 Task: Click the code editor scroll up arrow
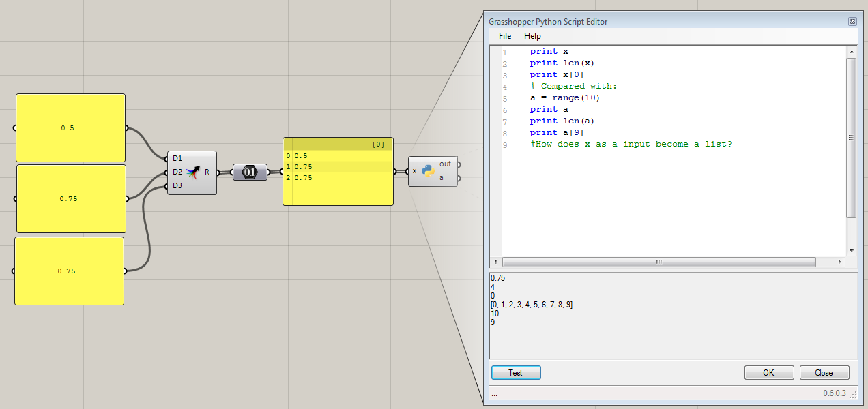(851, 52)
